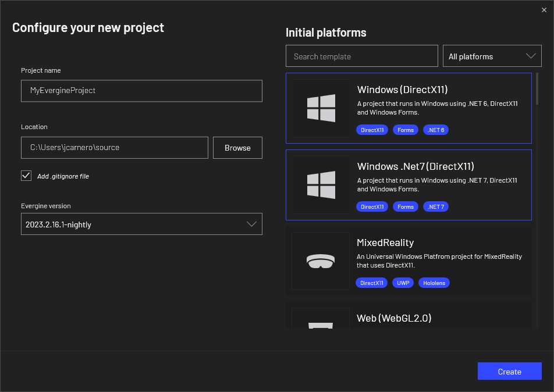
Task: Click the .NET 7 tag
Action: pyautogui.click(x=436, y=206)
